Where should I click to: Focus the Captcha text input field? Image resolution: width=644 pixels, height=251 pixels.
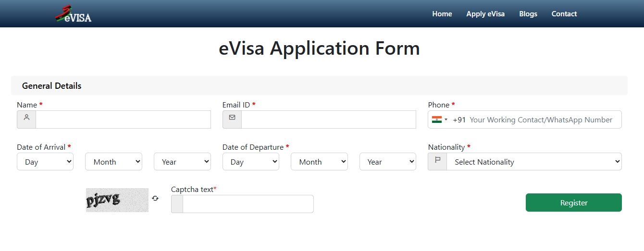[x=248, y=204]
